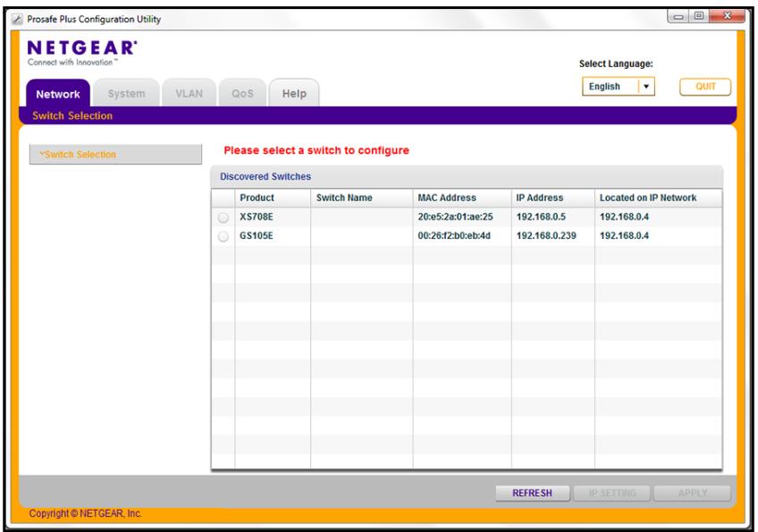Click the Located on IP Network header
This screenshot has width=758, height=532.
pyautogui.click(x=659, y=198)
